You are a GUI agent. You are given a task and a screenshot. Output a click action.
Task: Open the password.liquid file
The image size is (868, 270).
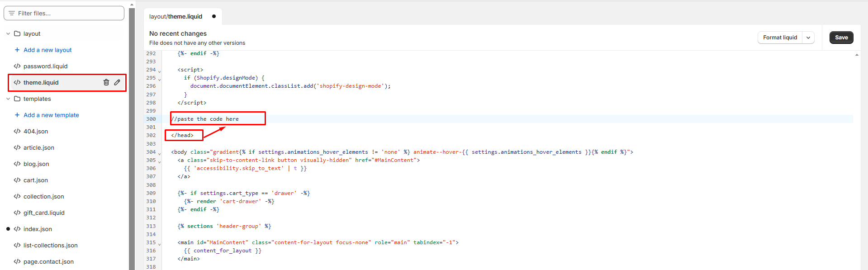pyautogui.click(x=45, y=66)
